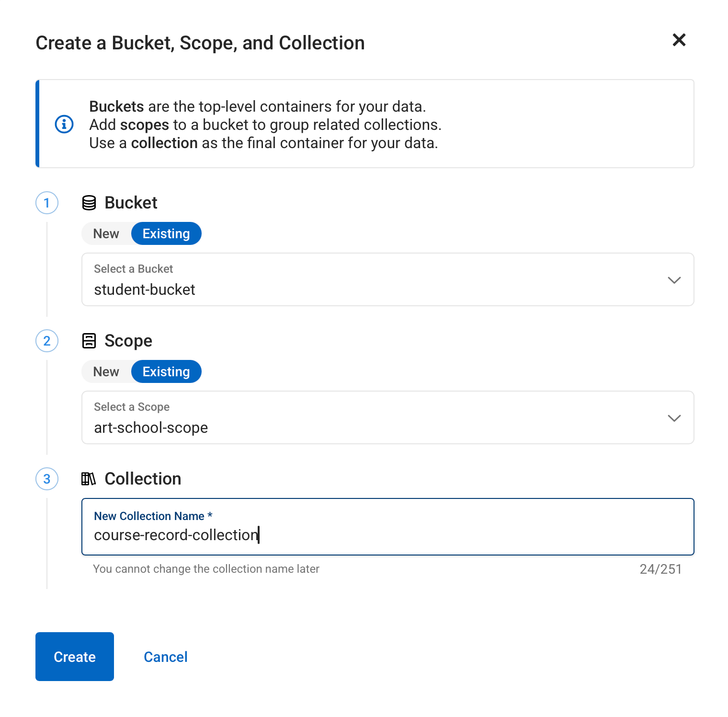This screenshot has width=728, height=717.
Task: Click step 2 circle indicator
Action: tap(47, 341)
